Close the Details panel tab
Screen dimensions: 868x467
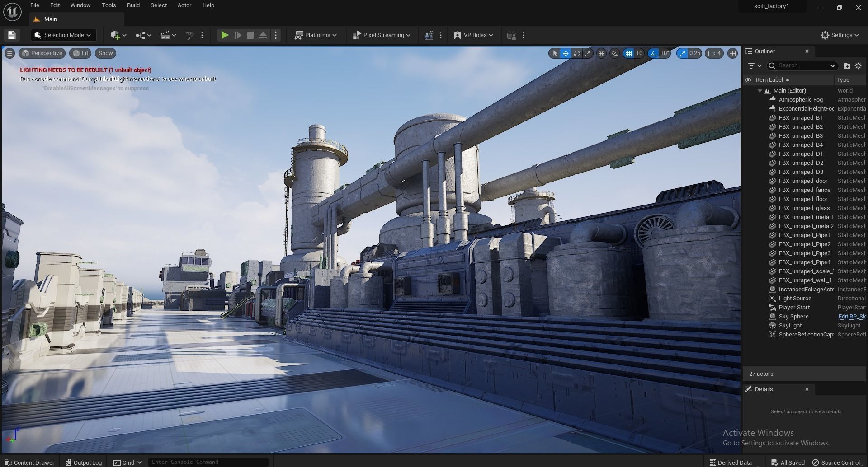point(807,389)
